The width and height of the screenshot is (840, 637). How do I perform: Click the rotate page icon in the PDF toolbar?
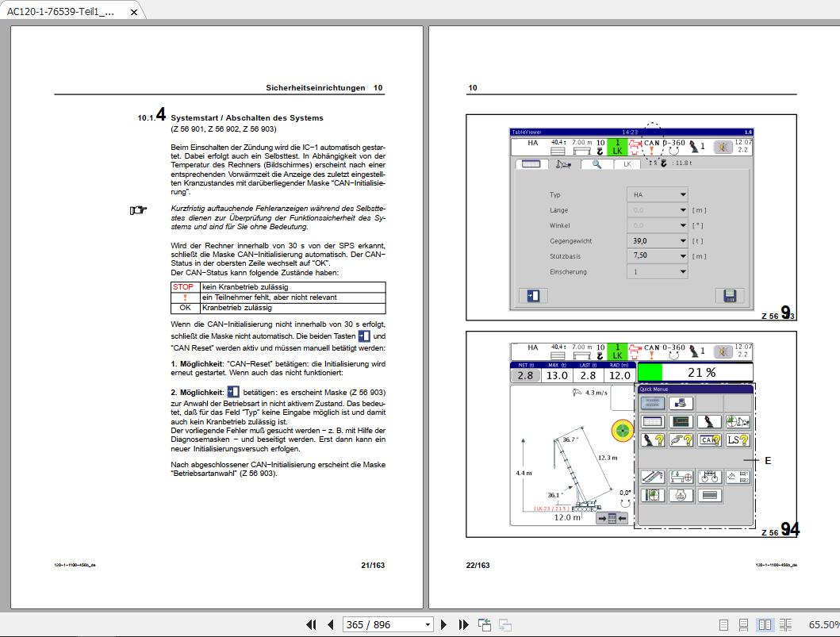click(484, 625)
